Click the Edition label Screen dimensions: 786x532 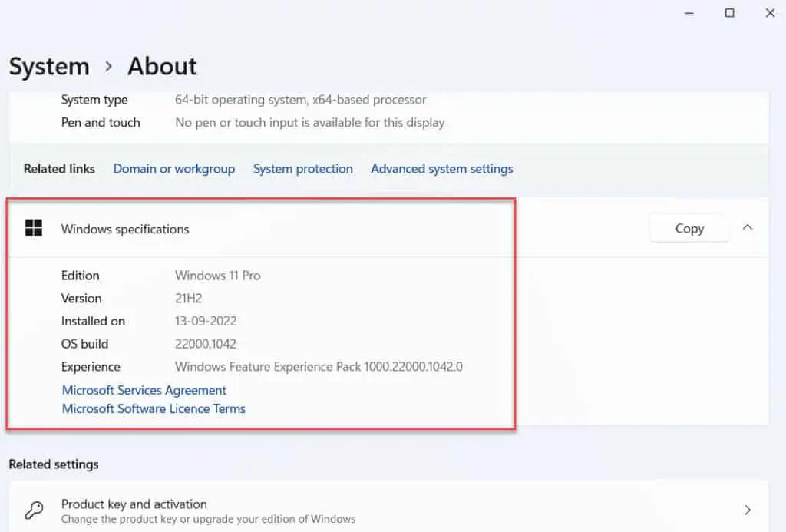(x=80, y=276)
